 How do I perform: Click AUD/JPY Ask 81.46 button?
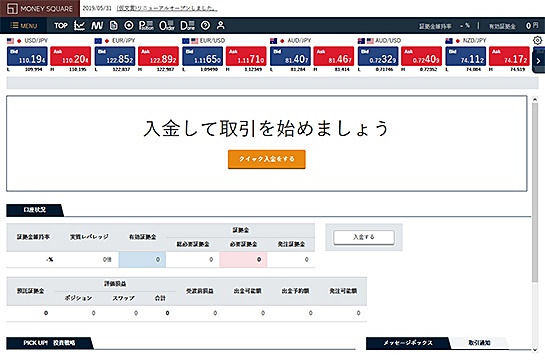point(334,56)
